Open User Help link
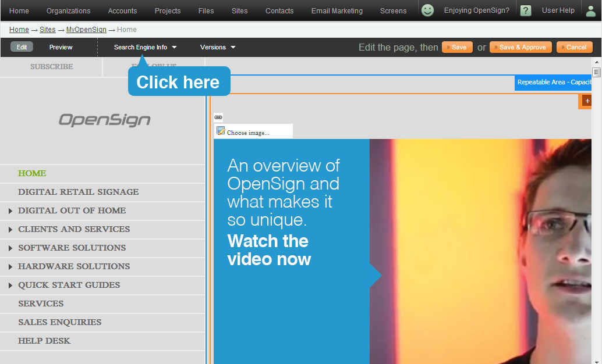Screen dimensions: 602x364 (x=558, y=10)
